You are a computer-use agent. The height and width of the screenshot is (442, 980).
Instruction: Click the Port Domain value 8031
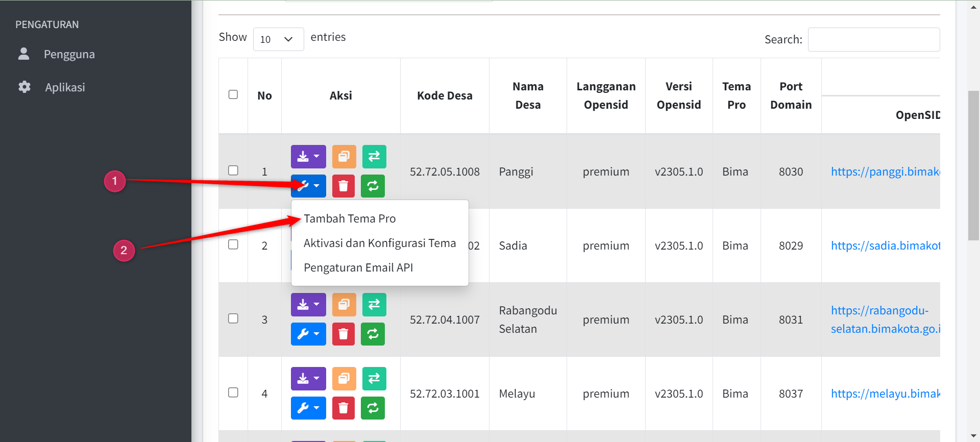tap(791, 320)
